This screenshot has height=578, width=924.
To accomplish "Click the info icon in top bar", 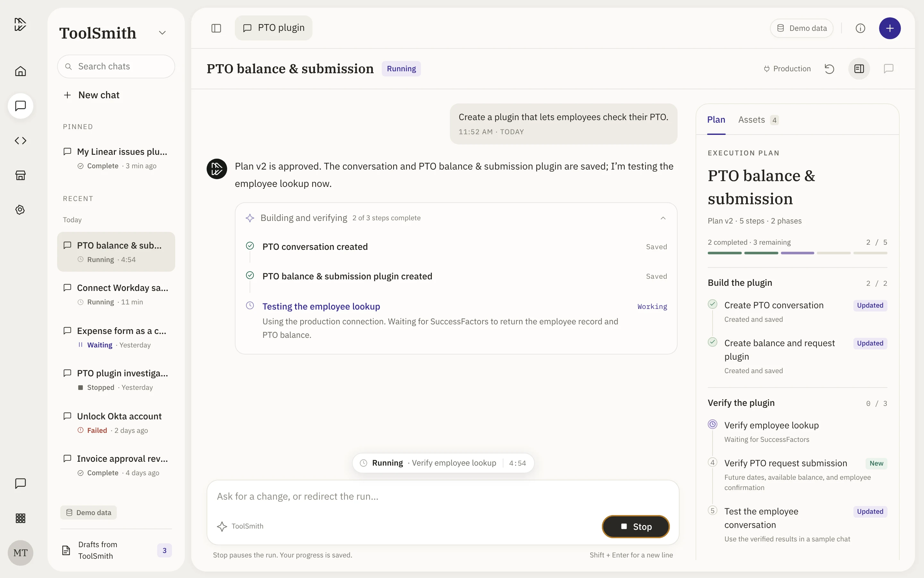I will click(860, 28).
